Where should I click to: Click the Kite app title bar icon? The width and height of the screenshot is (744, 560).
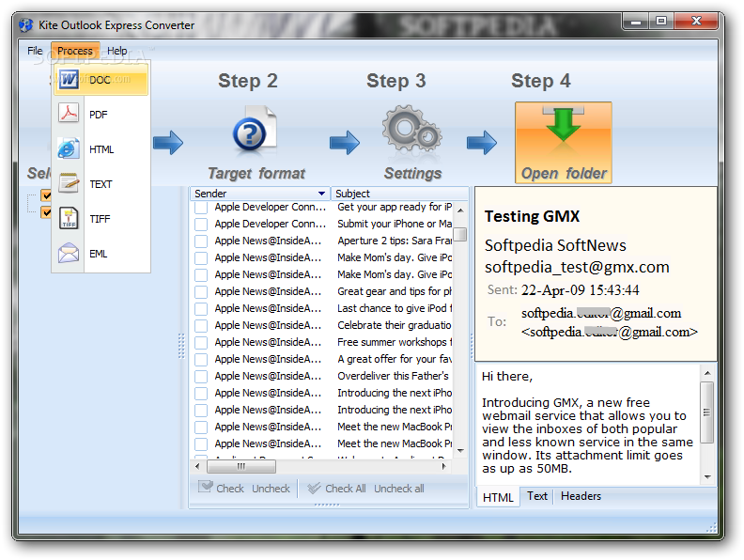point(26,24)
